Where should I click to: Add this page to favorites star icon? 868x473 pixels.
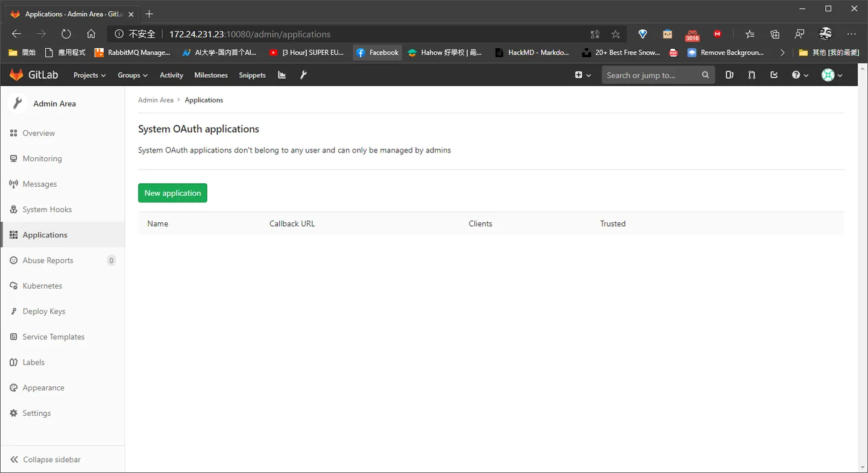[615, 34]
